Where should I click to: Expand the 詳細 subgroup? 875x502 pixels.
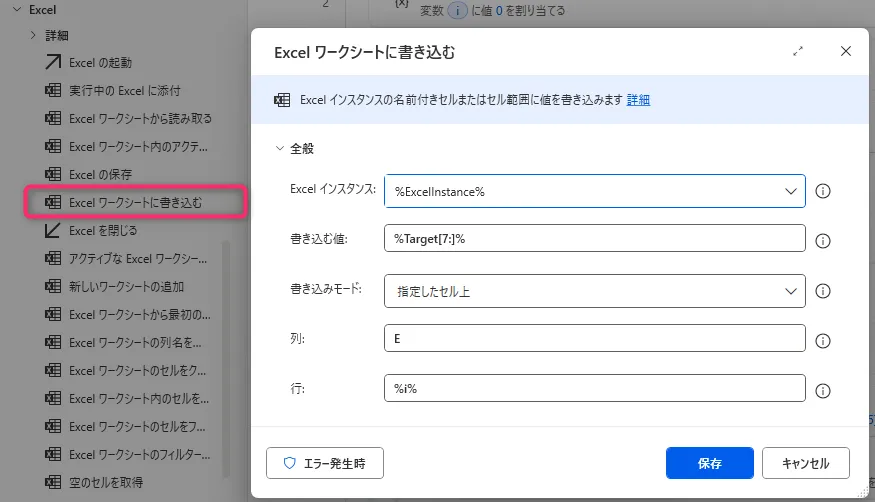pyautogui.click(x=33, y=36)
